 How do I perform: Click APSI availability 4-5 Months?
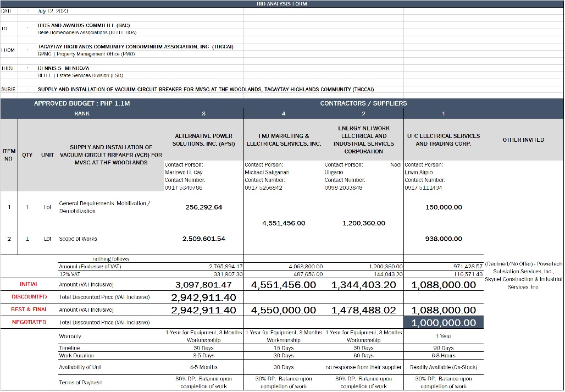pyautogui.click(x=203, y=367)
